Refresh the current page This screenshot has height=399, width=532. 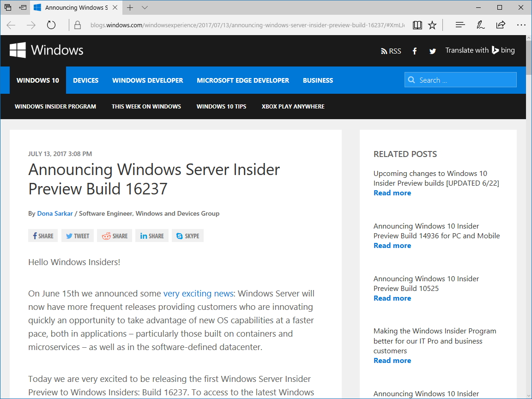tap(51, 25)
